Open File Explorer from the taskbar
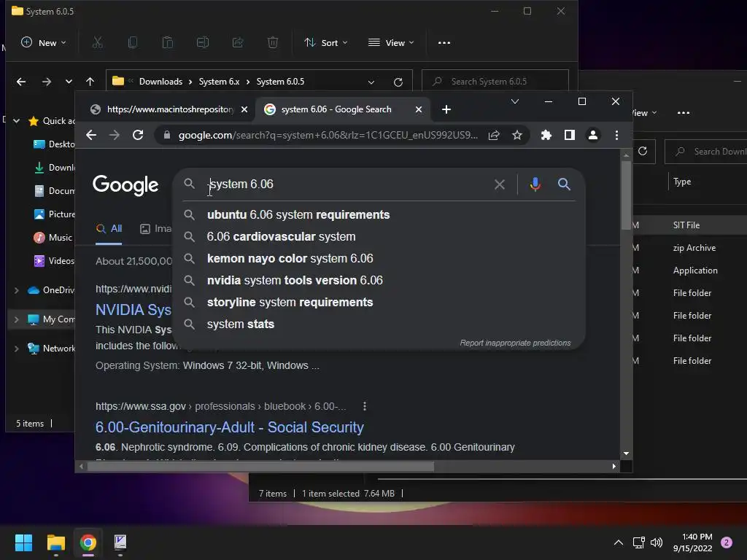 pos(55,542)
